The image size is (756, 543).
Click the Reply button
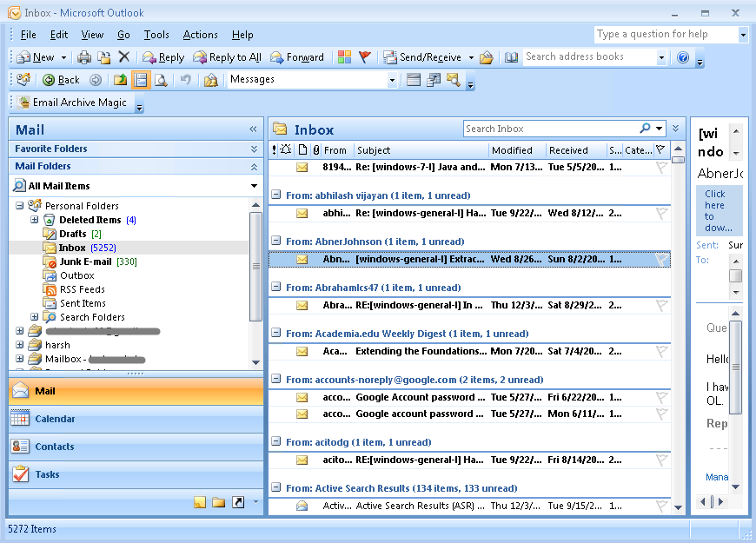pyautogui.click(x=163, y=57)
